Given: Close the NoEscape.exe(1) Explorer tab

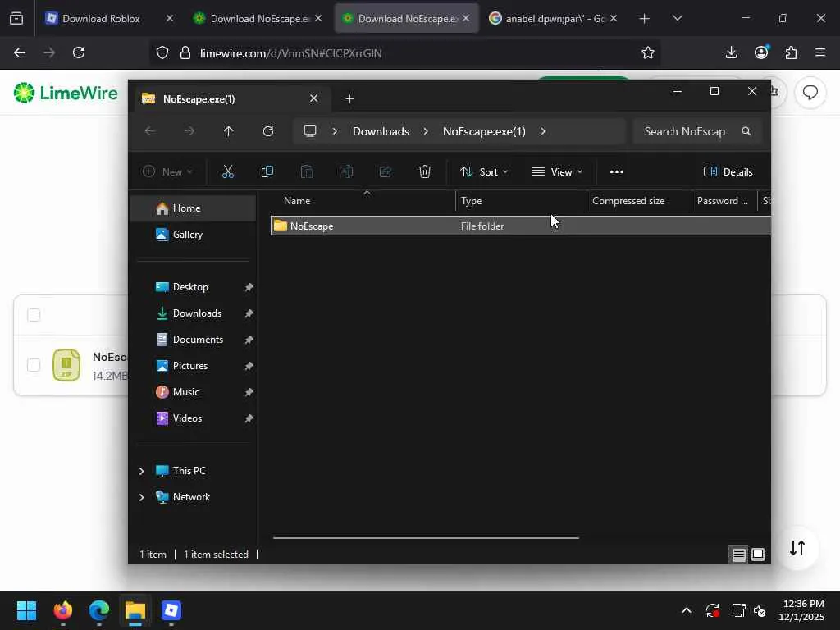Looking at the screenshot, I should 314,98.
